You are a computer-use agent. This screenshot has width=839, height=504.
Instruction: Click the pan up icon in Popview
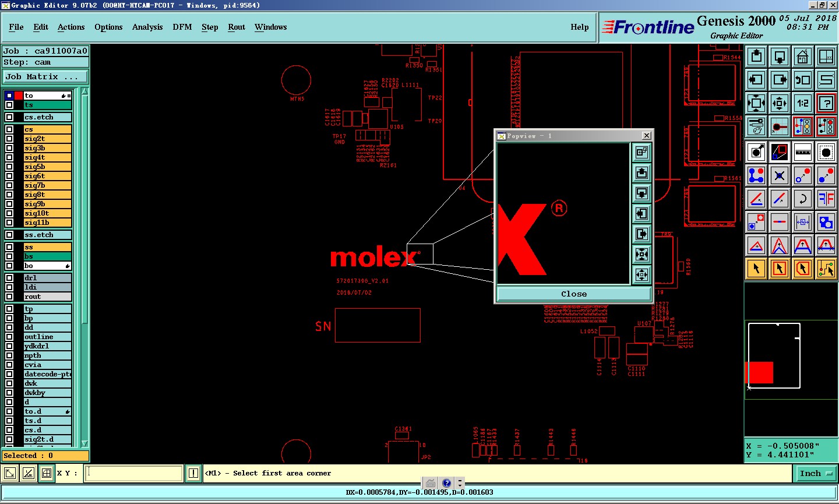(x=641, y=172)
